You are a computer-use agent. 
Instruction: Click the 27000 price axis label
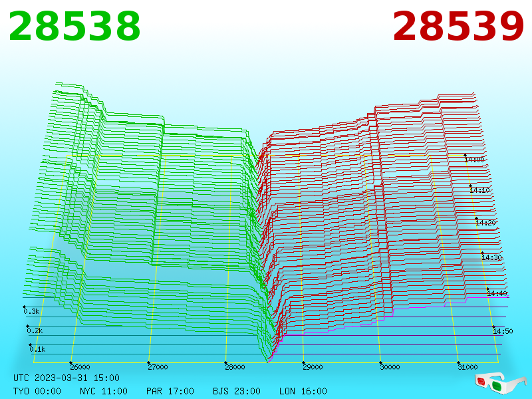tap(158, 367)
